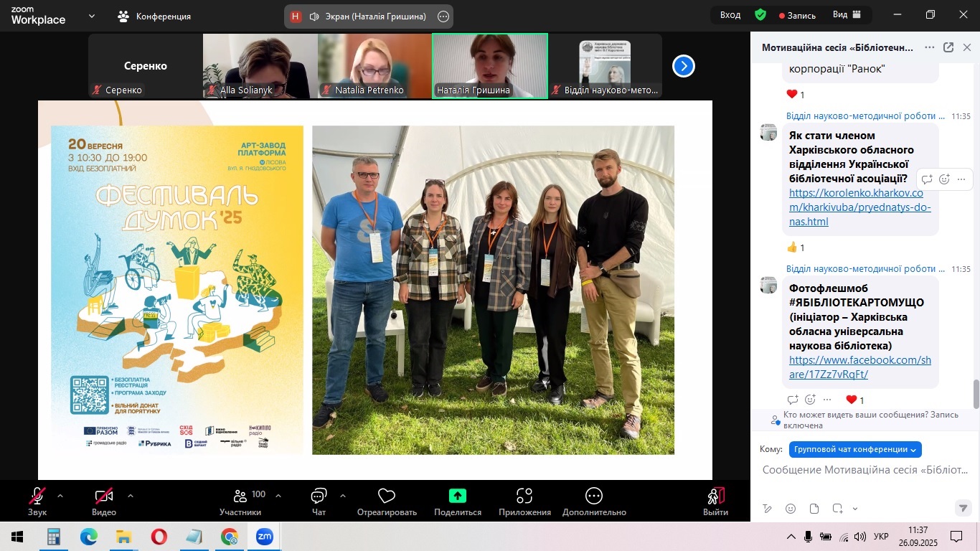The image size is (980, 551).
Task: Open chat panel more options ellipsis
Action: [930, 48]
